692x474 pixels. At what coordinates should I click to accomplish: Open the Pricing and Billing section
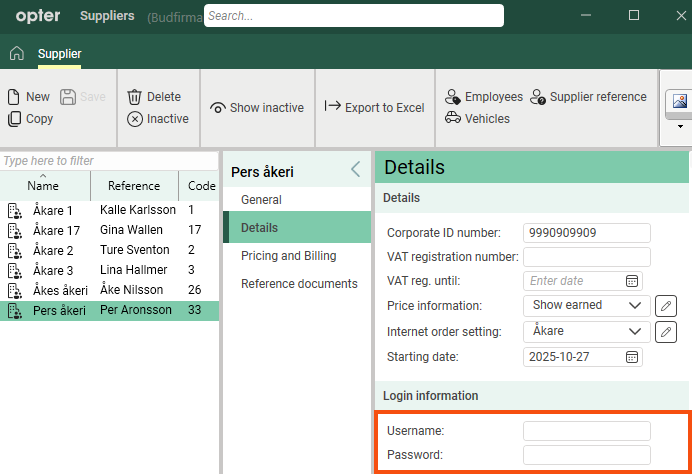point(288,256)
